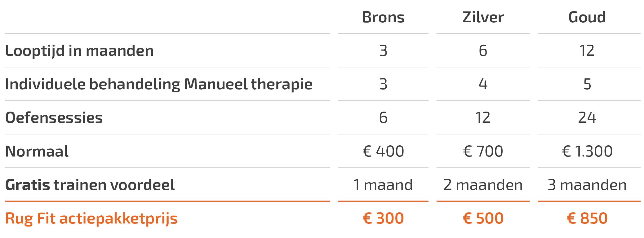Click Individuele behandeling Manueel therapie label

click(159, 84)
